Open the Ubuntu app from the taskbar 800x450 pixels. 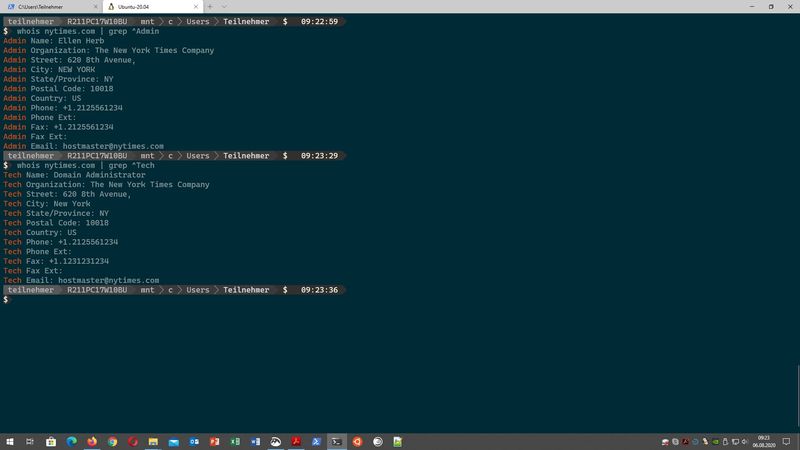point(357,442)
